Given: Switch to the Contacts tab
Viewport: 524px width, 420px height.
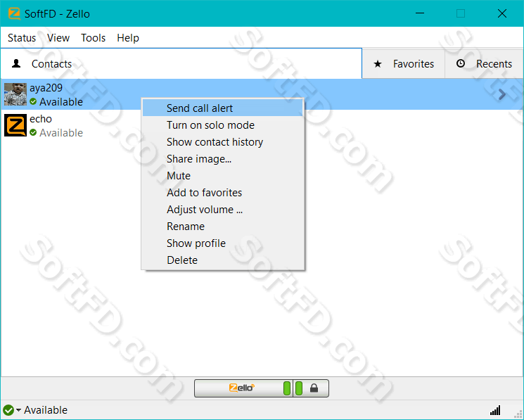Looking at the screenshot, I should point(181,63).
